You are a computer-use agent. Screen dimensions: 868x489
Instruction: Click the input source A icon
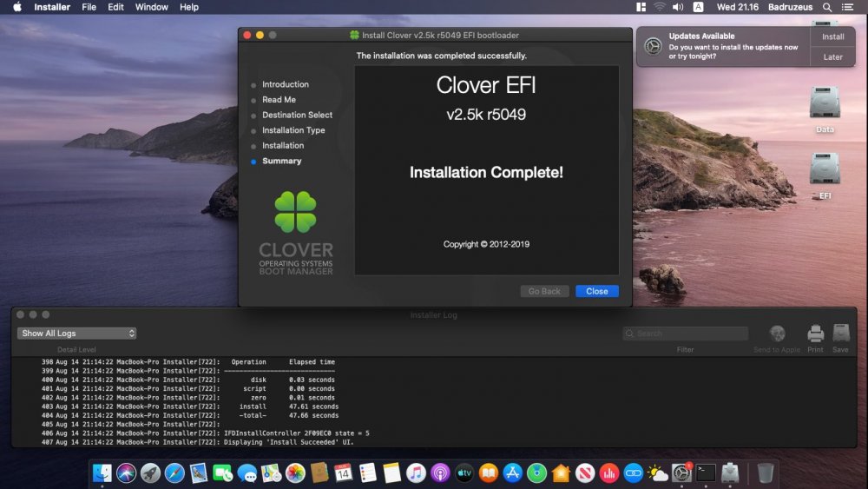(x=698, y=7)
